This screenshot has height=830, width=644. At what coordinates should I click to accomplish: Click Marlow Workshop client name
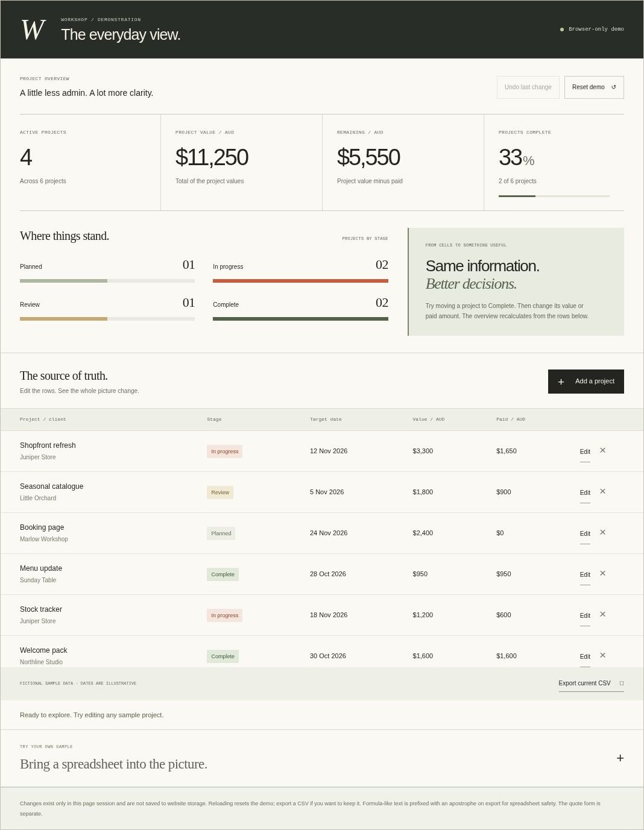(x=44, y=539)
